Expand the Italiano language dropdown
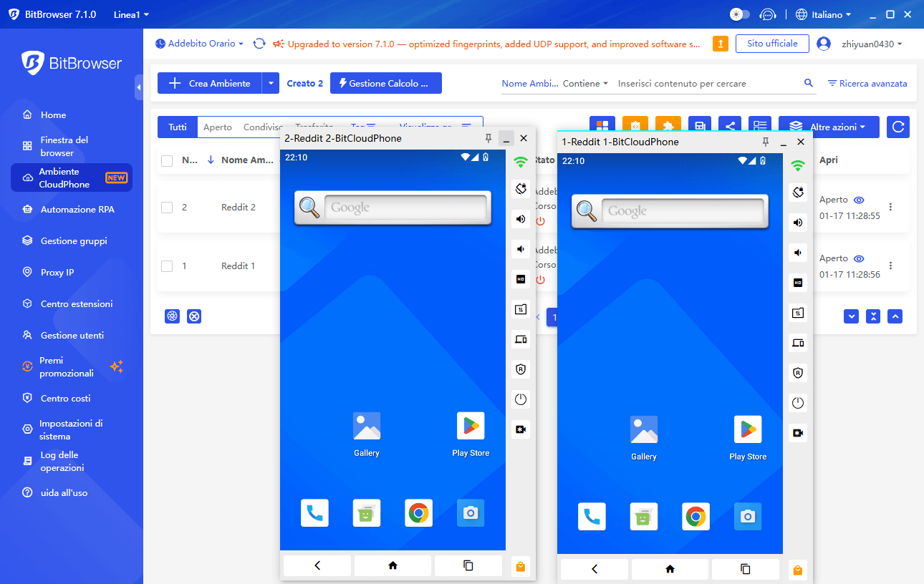 coord(823,14)
